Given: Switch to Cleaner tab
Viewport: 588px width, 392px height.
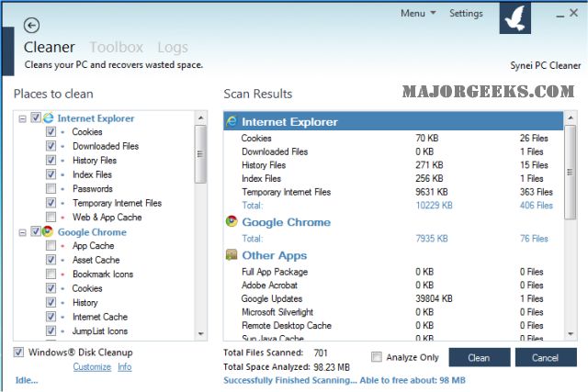Looking at the screenshot, I should pyautogui.click(x=49, y=47).
